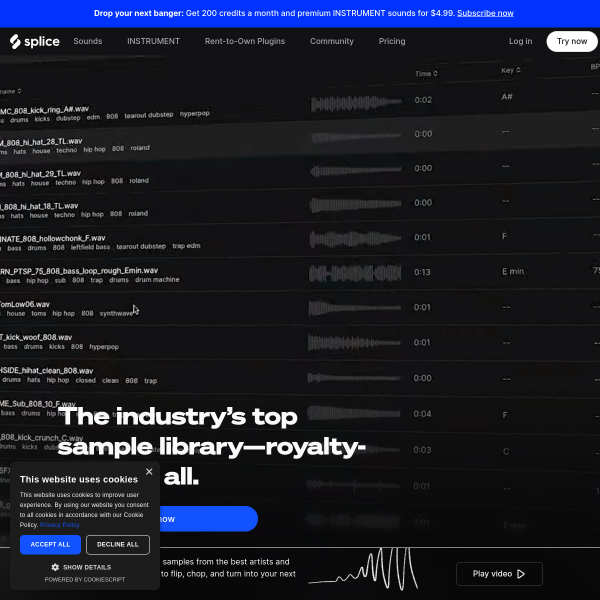Click waveform of TomLow06 sample
This screenshot has width=600, height=600.
pyautogui.click(x=354, y=308)
